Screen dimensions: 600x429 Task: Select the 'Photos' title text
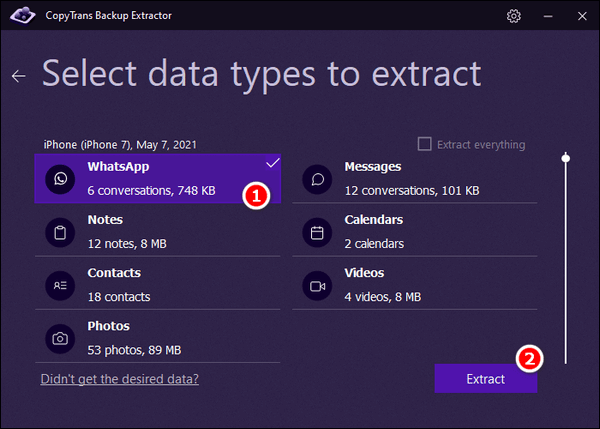click(x=109, y=326)
